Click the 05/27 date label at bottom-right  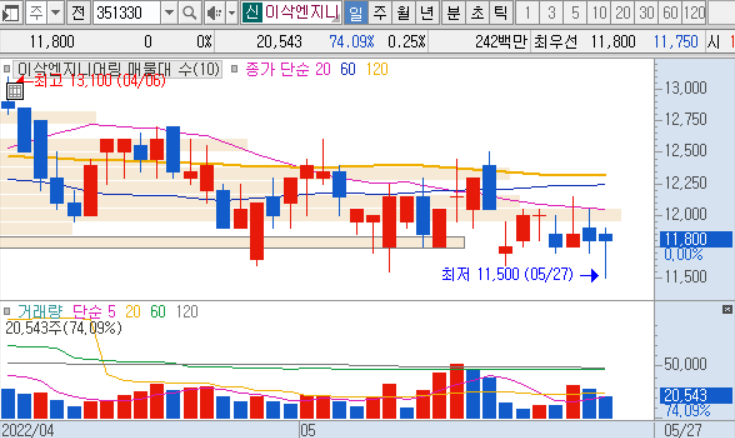[x=683, y=430]
